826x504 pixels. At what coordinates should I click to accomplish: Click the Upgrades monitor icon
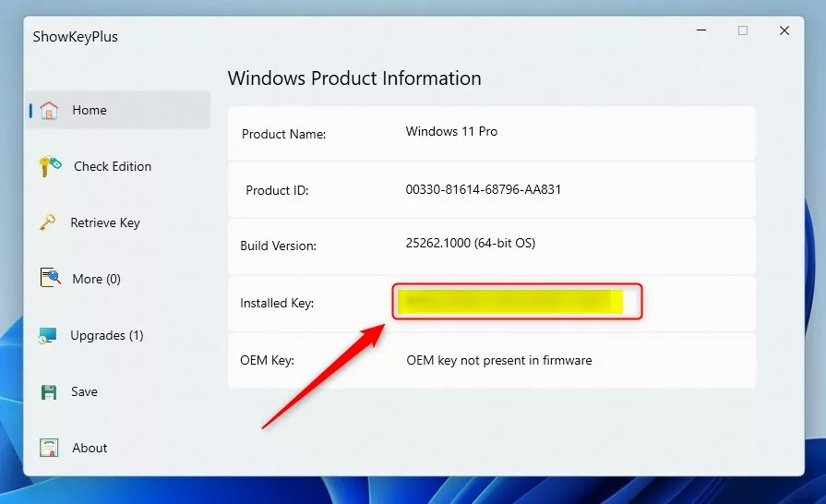(x=47, y=335)
